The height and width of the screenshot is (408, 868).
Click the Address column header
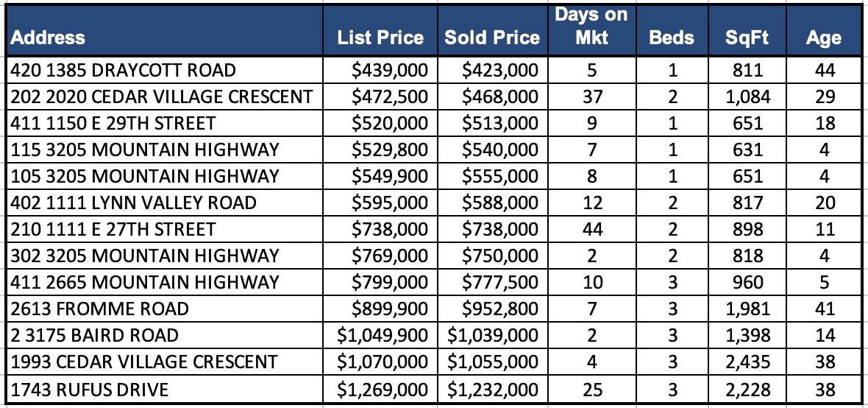point(49,38)
